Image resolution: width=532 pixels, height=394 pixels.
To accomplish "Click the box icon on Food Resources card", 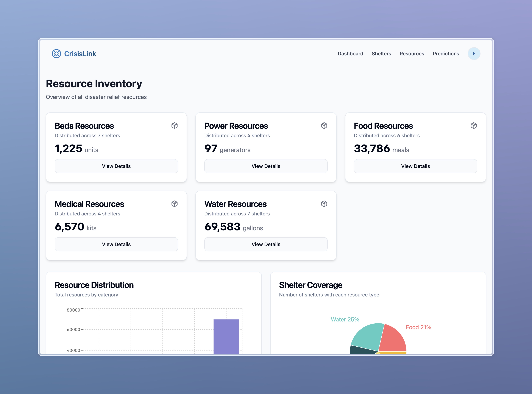I will coord(474,126).
